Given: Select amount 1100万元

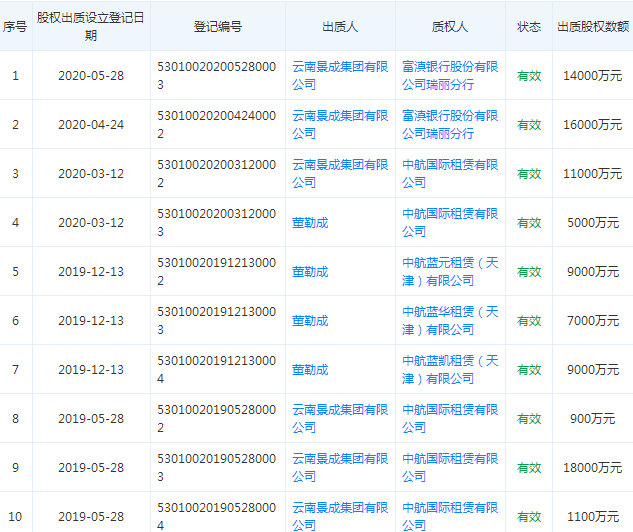Looking at the screenshot, I should [x=593, y=516].
